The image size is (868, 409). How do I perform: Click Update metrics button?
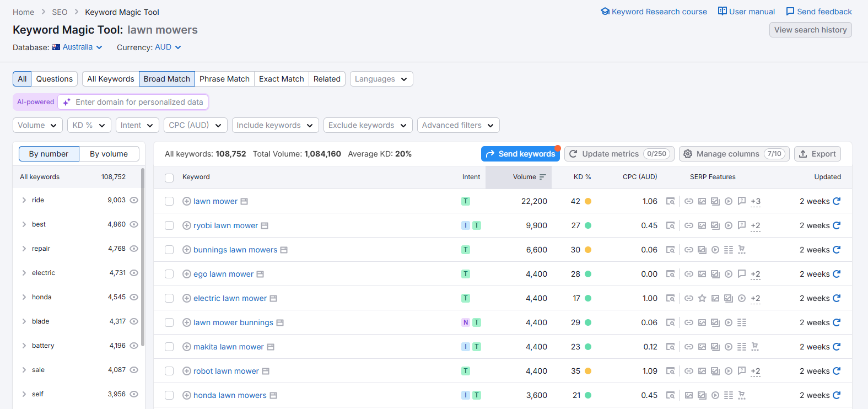619,154
